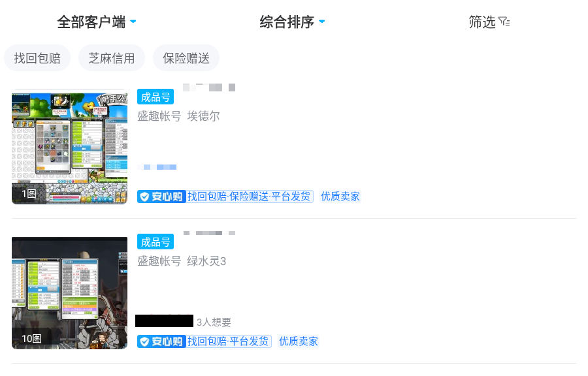
Task: Toggle the 找回包赔 filter chip
Action: [x=37, y=58]
